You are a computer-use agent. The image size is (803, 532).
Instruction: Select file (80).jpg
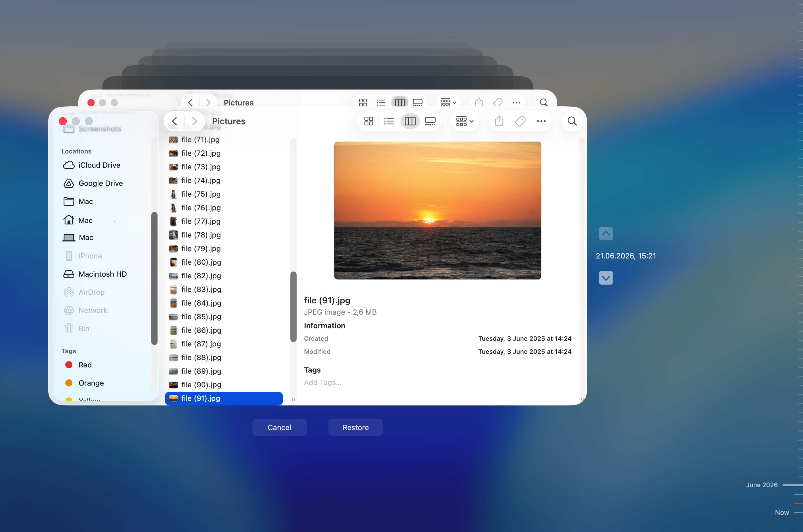click(224, 262)
